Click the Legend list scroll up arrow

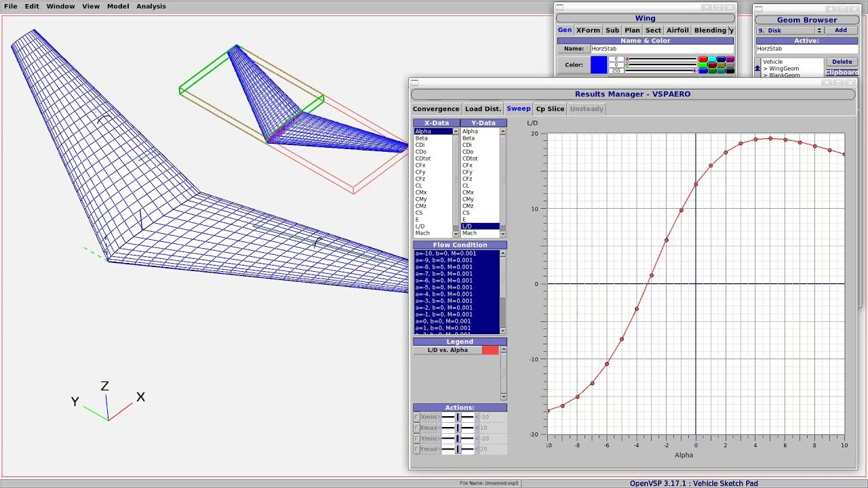click(503, 350)
